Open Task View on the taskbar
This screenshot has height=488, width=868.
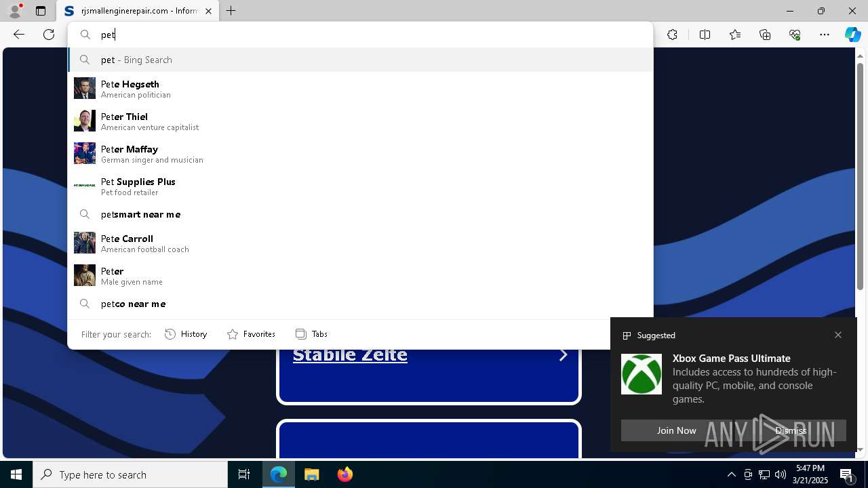point(244,474)
